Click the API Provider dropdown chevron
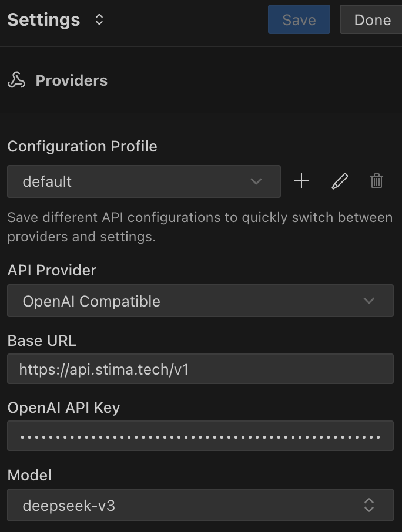 pyautogui.click(x=369, y=301)
